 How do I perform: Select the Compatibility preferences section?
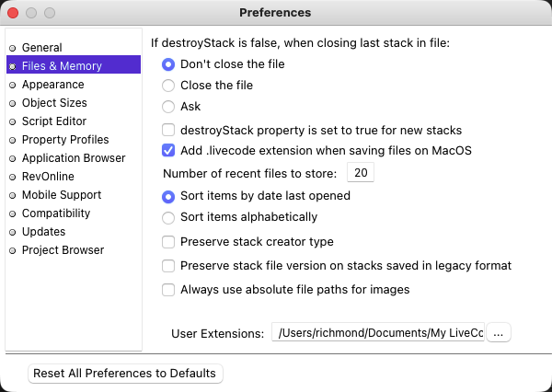[x=55, y=213]
